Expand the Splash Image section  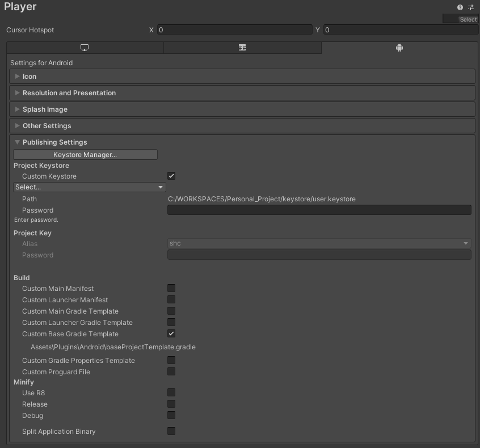[242, 109]
